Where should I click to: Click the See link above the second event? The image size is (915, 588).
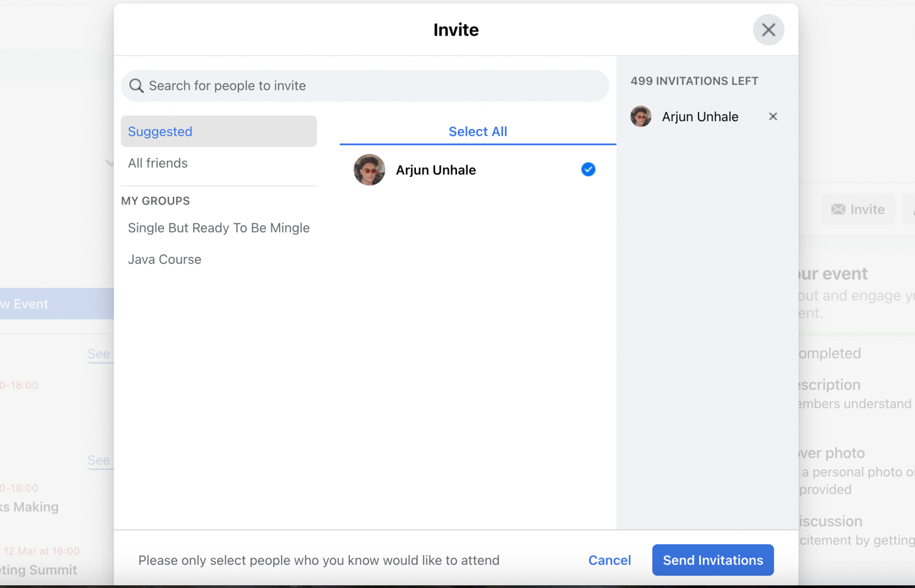coord(99,460)
